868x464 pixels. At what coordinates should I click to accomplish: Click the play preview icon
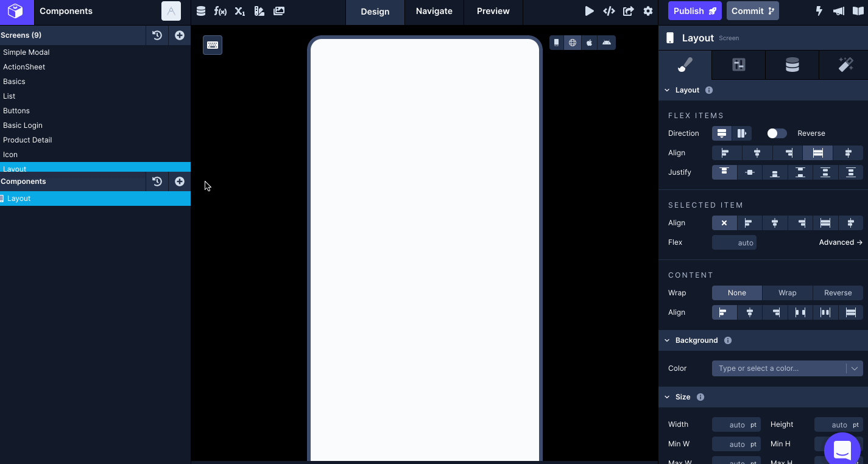[x=589, y=11]
